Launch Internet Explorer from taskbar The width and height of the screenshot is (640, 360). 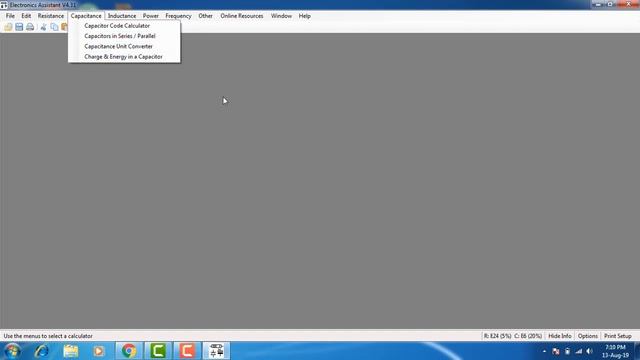(42, 351)
